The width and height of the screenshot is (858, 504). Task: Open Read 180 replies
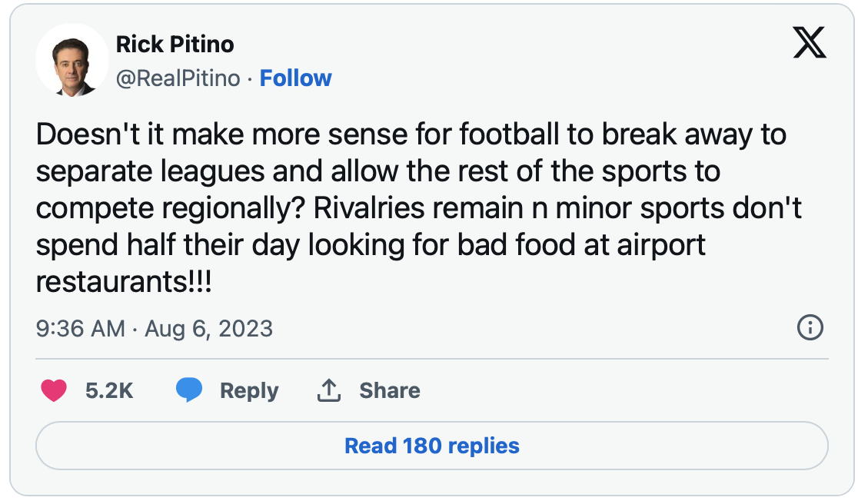pyautogui.click(x=431, y=446)
